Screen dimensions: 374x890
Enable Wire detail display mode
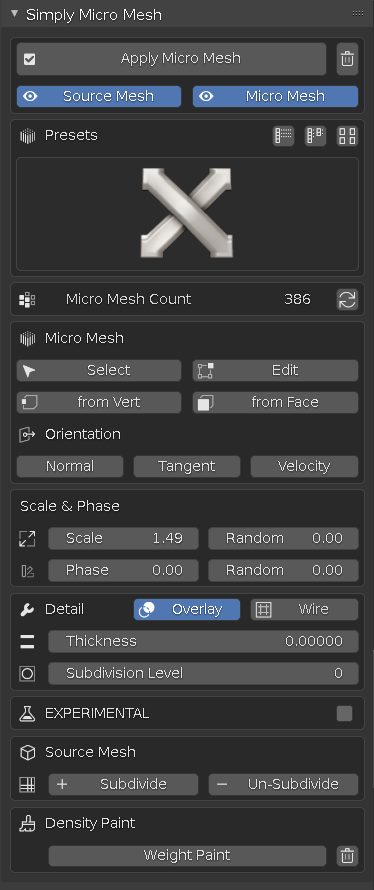(304, 610)
